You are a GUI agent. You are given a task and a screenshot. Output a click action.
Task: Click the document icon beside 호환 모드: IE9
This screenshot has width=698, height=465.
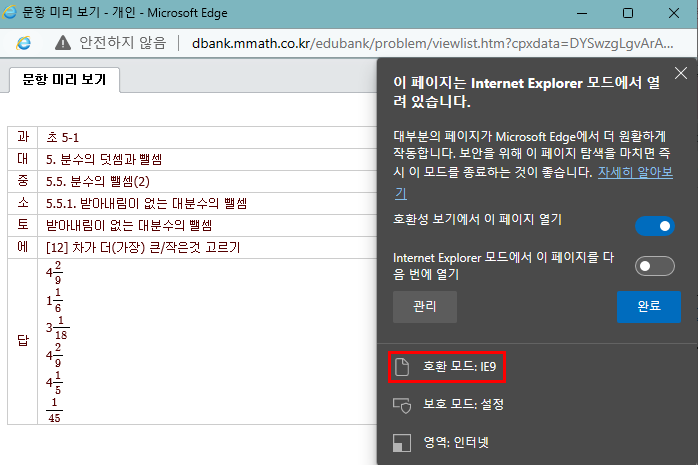coord(402,367)
